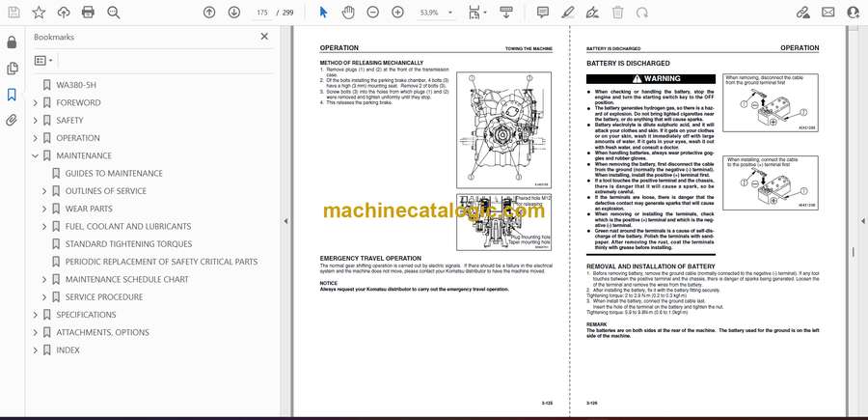This screenshot has width=868, height=420.
Task: Collapse the MAINTENANCE bookmark
Action: (36, 155)
